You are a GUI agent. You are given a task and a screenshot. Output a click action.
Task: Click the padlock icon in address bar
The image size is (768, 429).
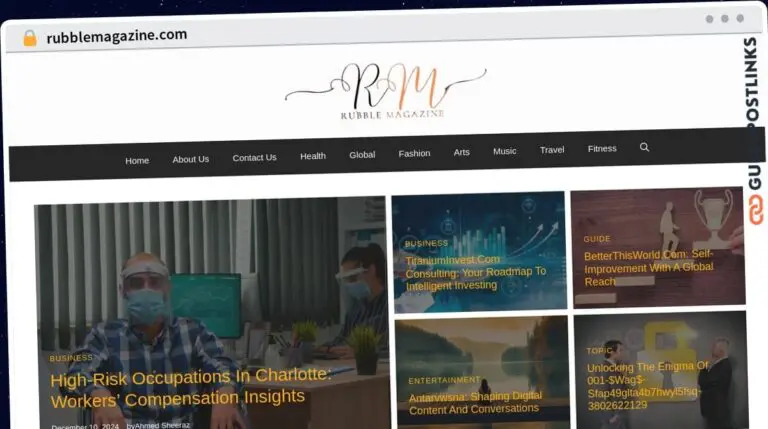click(30, 38)
